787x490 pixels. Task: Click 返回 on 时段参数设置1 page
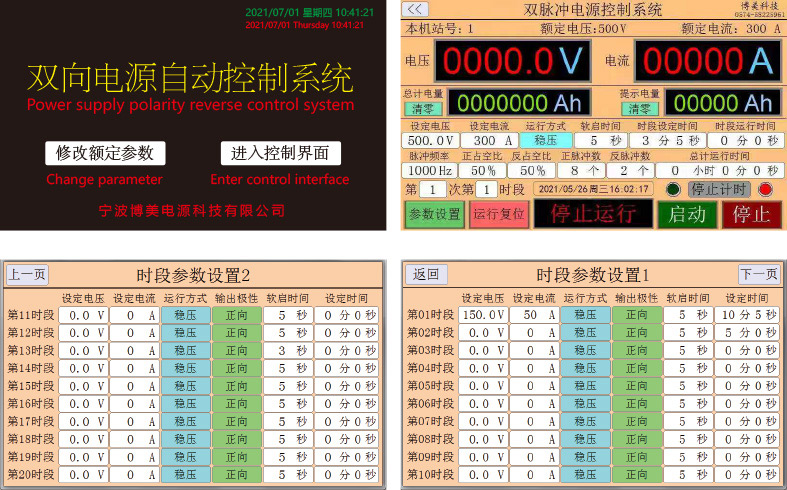426,274
